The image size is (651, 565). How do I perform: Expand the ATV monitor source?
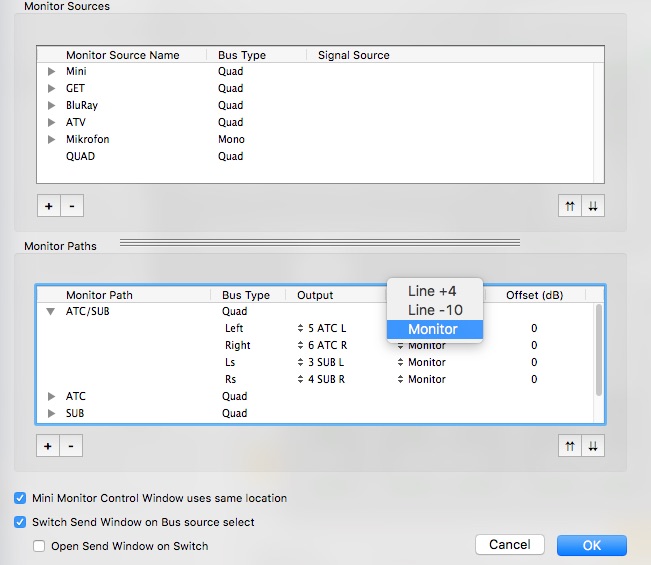(x=51, y=122)
